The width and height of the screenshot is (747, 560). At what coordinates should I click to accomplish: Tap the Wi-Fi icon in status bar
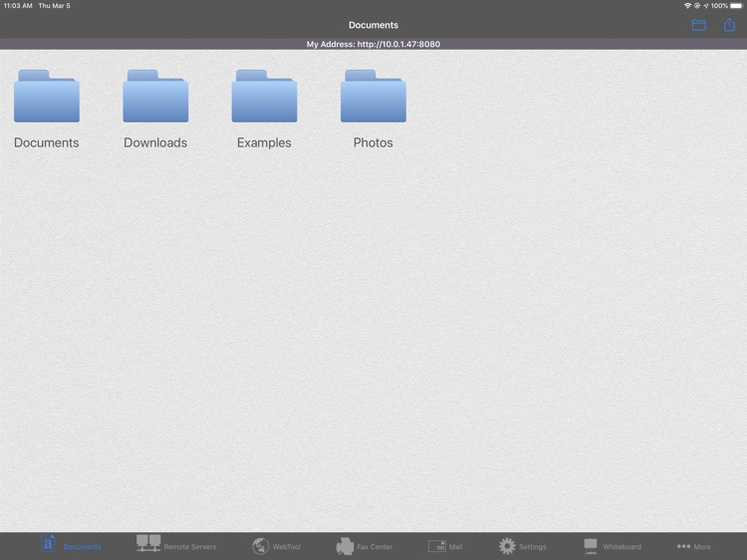[x=687, y=6]
